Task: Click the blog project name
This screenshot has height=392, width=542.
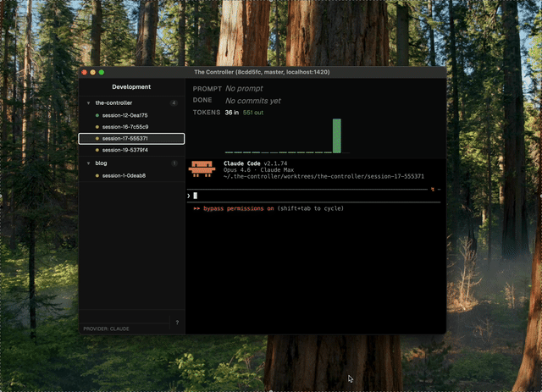Action: (x=101, y=163)
